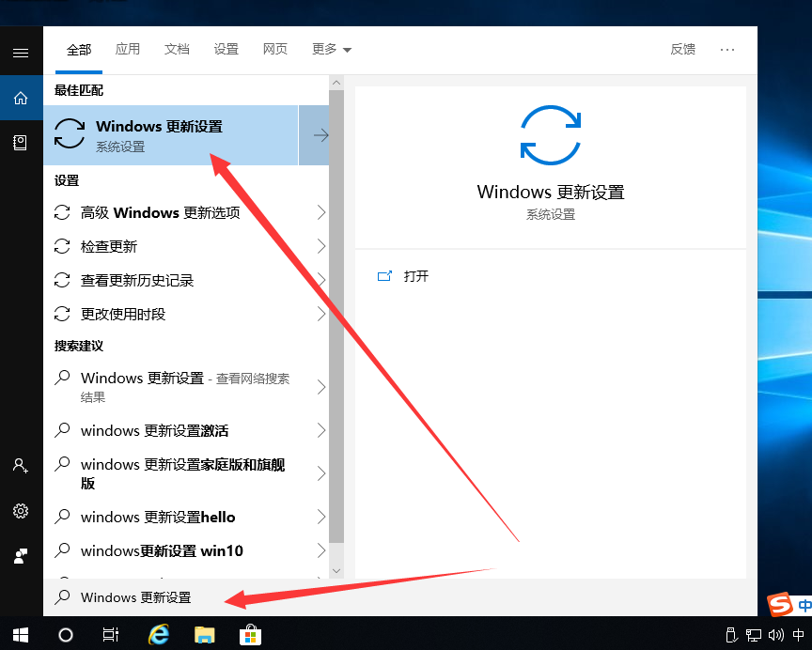
Task: Click the results list scrollbar up arrow
Action: click(336, 83)
